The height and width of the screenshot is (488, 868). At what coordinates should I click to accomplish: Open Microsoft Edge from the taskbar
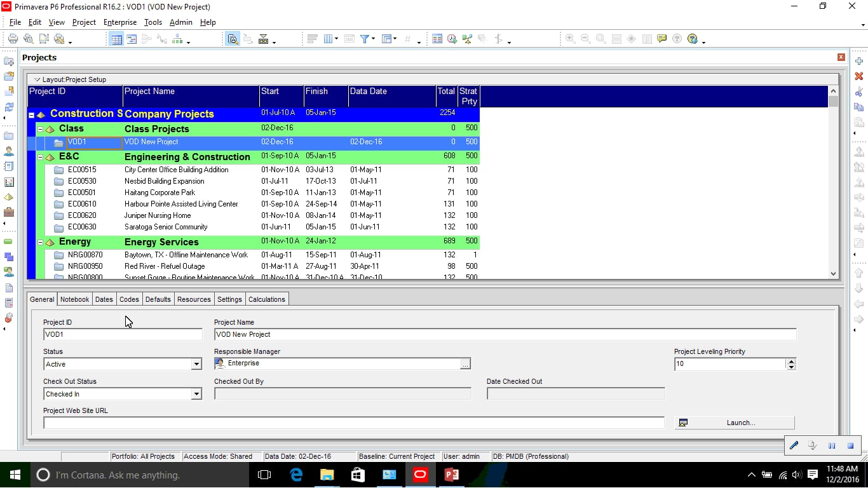pyautogui.click(x=295, y=475)
